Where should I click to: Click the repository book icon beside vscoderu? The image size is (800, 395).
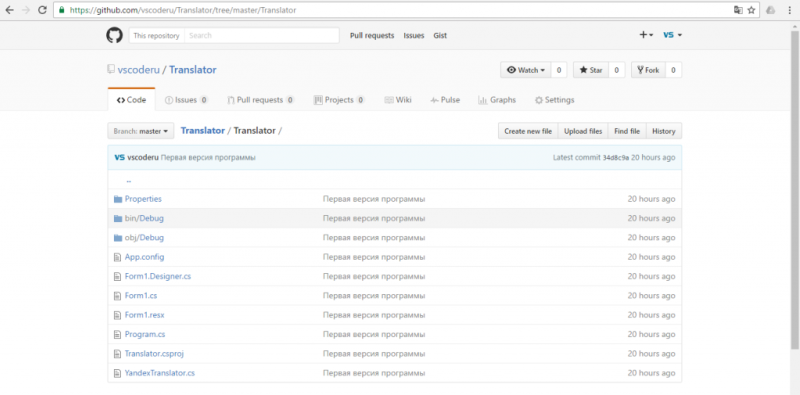click(x=111, y=69)
